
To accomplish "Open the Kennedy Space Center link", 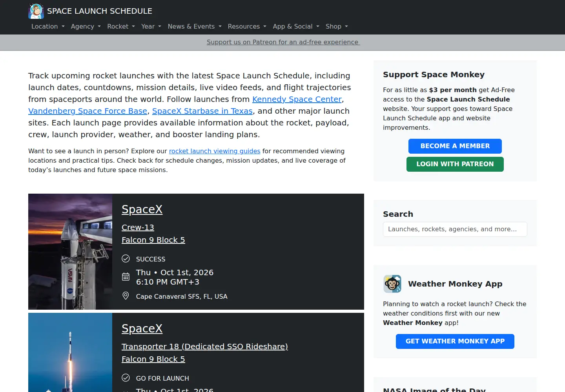I will 297,99.
